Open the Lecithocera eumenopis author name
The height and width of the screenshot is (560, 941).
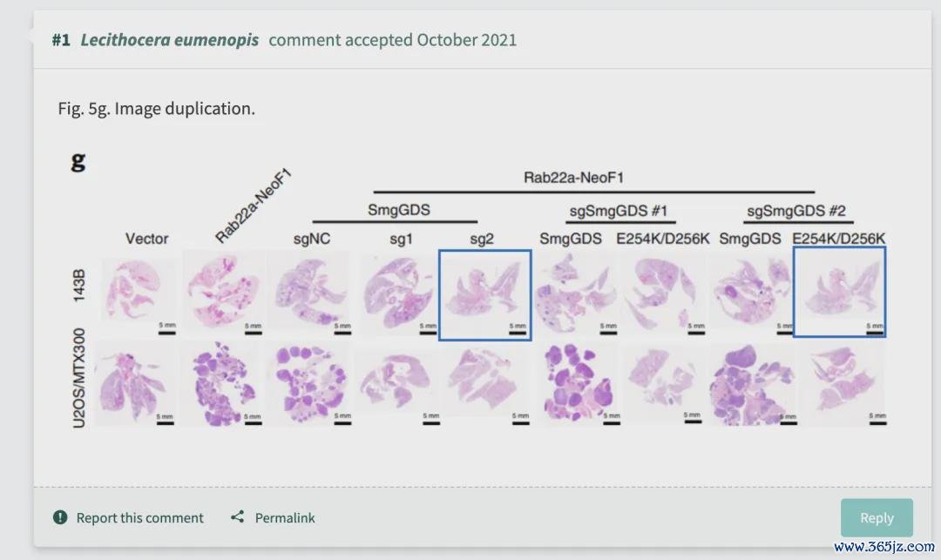point(170,40)
